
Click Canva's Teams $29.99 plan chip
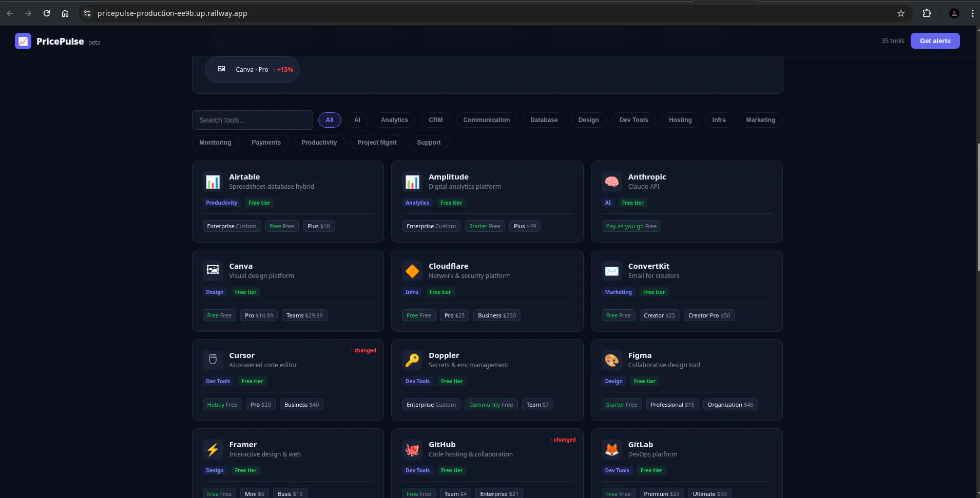304,315
